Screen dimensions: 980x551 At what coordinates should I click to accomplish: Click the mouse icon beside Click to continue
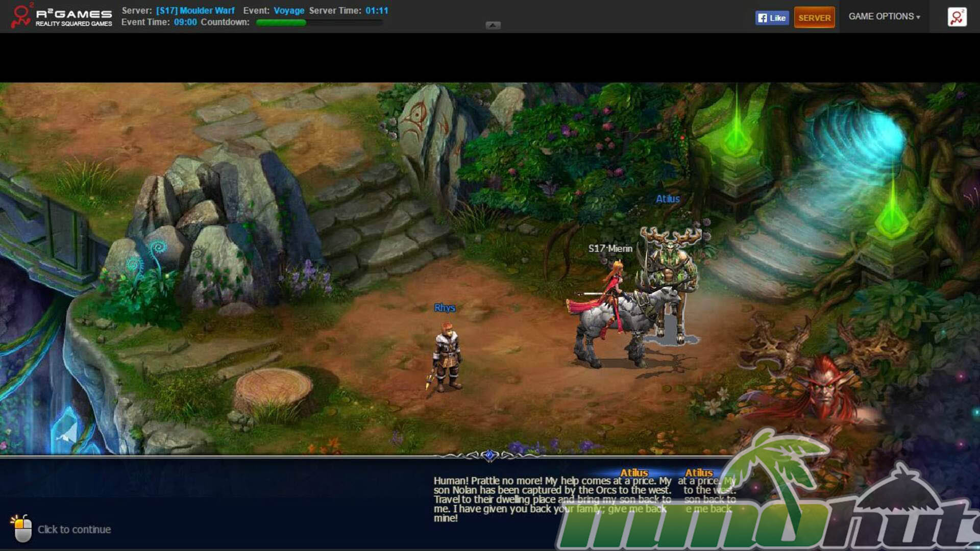(21, 529)
